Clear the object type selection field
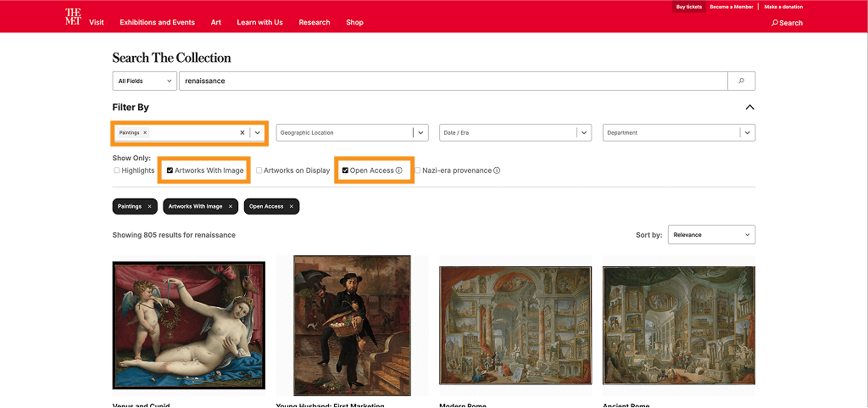This screenshot has width=868, height=408. [x=242, y=133]
